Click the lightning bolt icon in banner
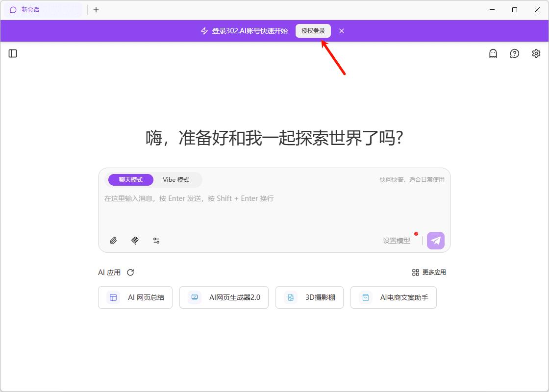The width and height of the screenshot is (549, 392). click(x=204, y=31)
